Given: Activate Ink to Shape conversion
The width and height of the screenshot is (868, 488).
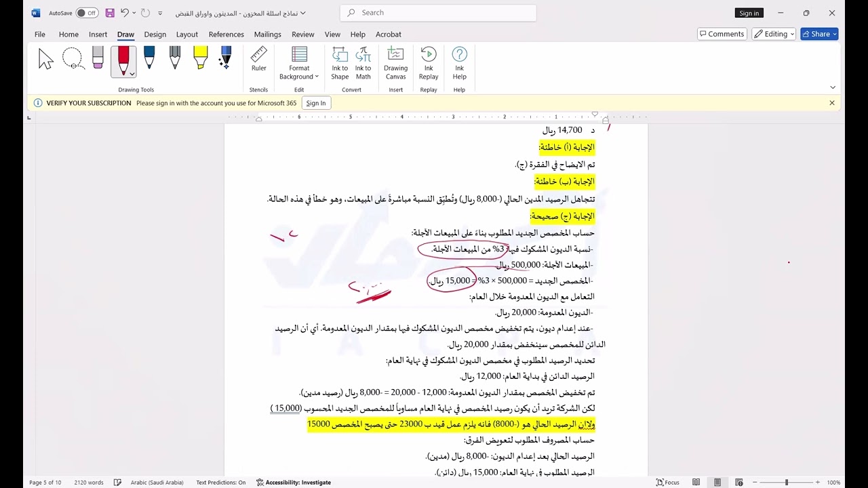Looking at the screenshot, I should click(x=340, y=63).
